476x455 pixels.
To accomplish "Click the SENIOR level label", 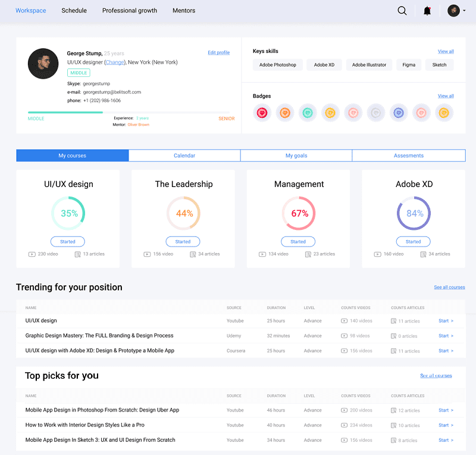I will pos(227,119).
